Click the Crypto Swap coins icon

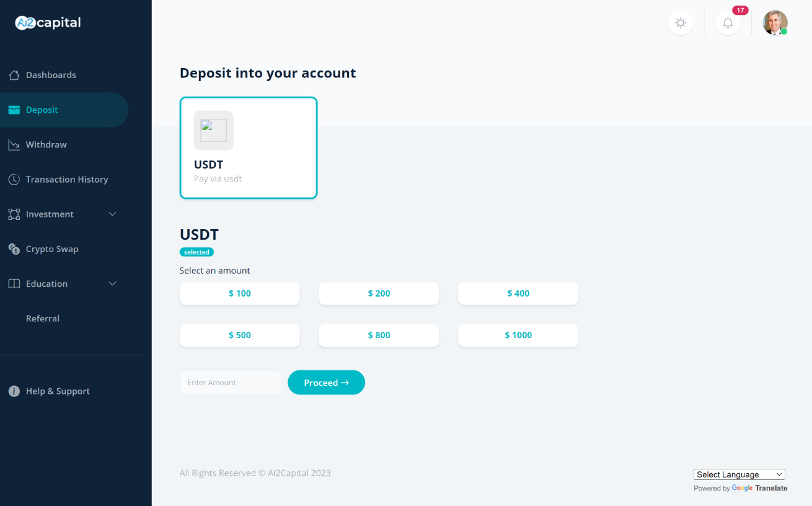[x=14, y=249]
